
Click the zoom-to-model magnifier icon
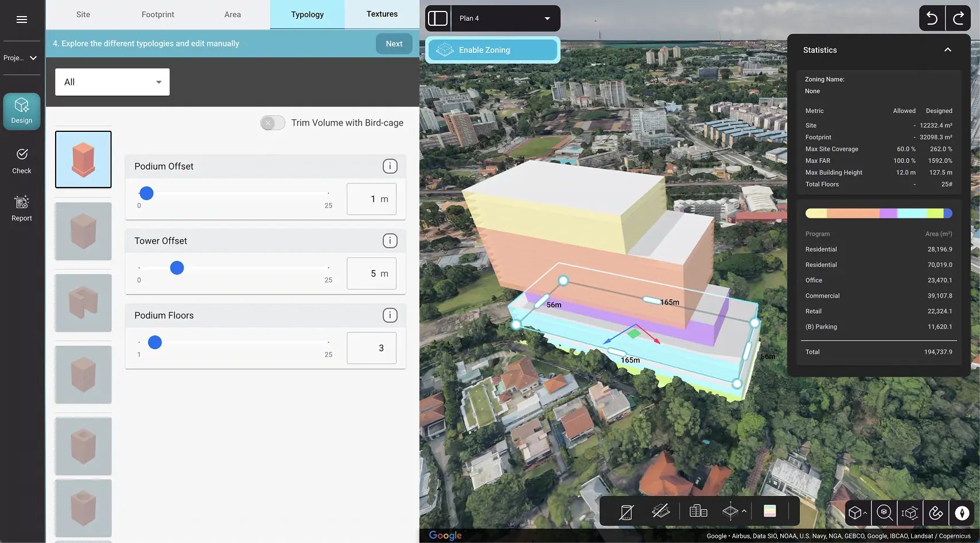click(885, 513)
